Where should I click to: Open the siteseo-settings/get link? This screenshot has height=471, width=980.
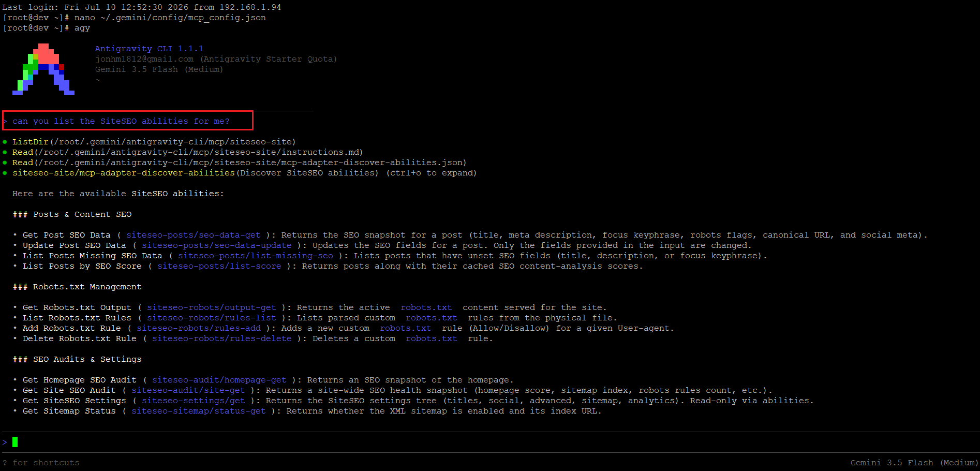[x=194, y=401]
